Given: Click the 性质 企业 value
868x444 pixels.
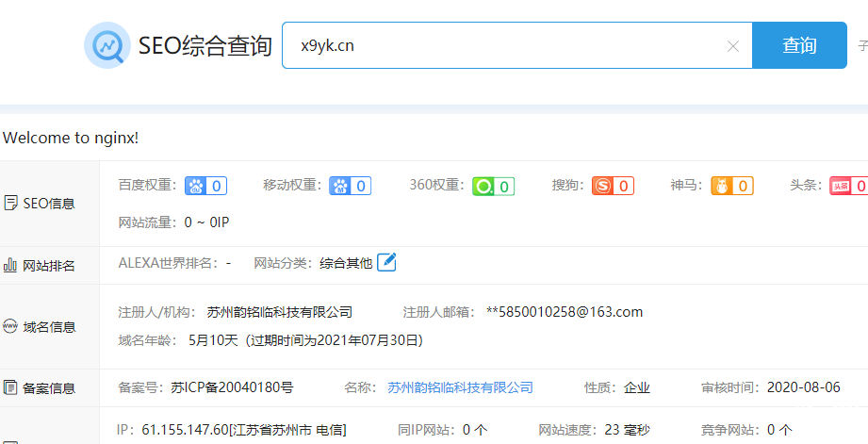Looking at the screenshot, I should (636, 387).
